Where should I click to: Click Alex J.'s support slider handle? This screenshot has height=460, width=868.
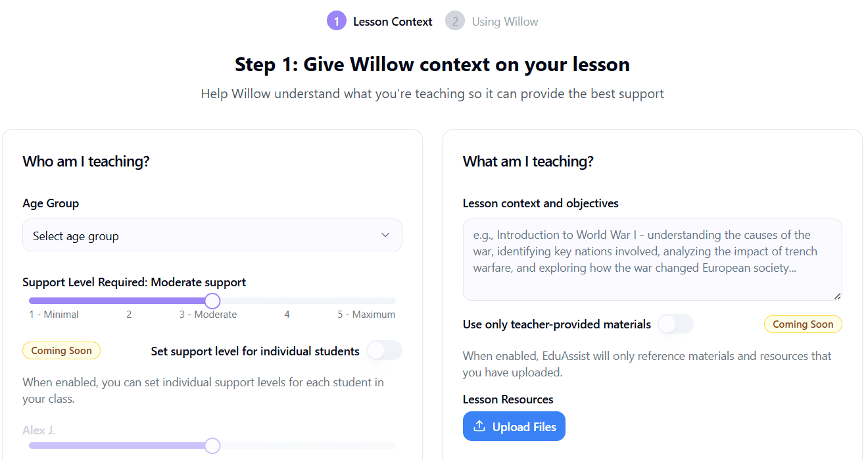[212, 446]
